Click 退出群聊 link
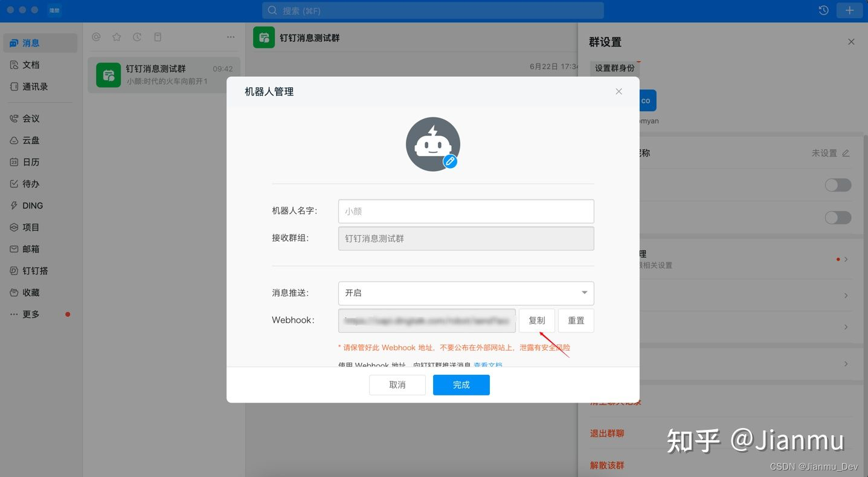 pyautogui.click(x=607, y=433)
